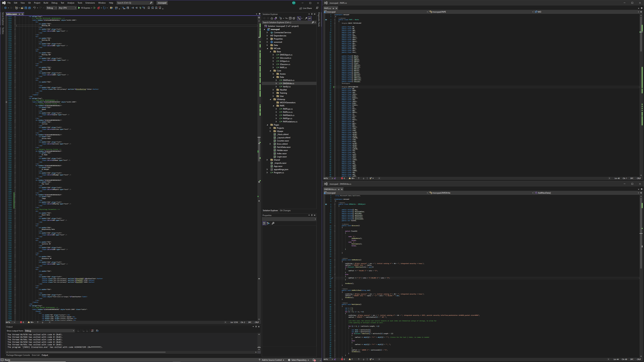Click the EH account avatar
The height and width of the screenshot is (362, 644).
294,3
